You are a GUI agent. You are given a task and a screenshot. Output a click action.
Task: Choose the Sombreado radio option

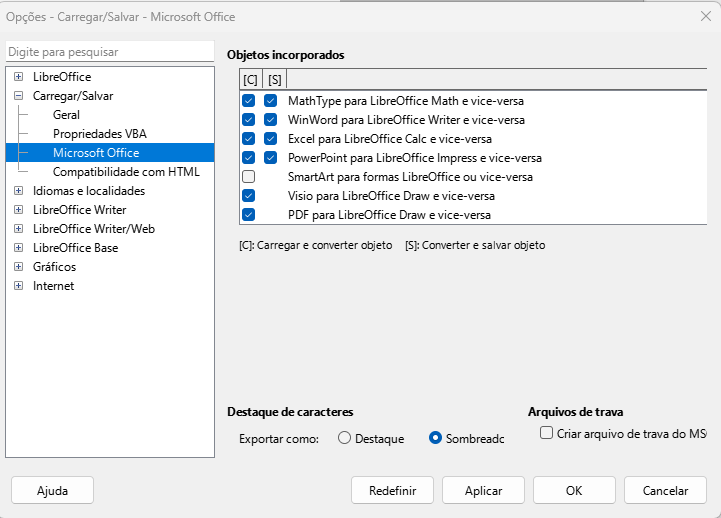click(435, 438)
